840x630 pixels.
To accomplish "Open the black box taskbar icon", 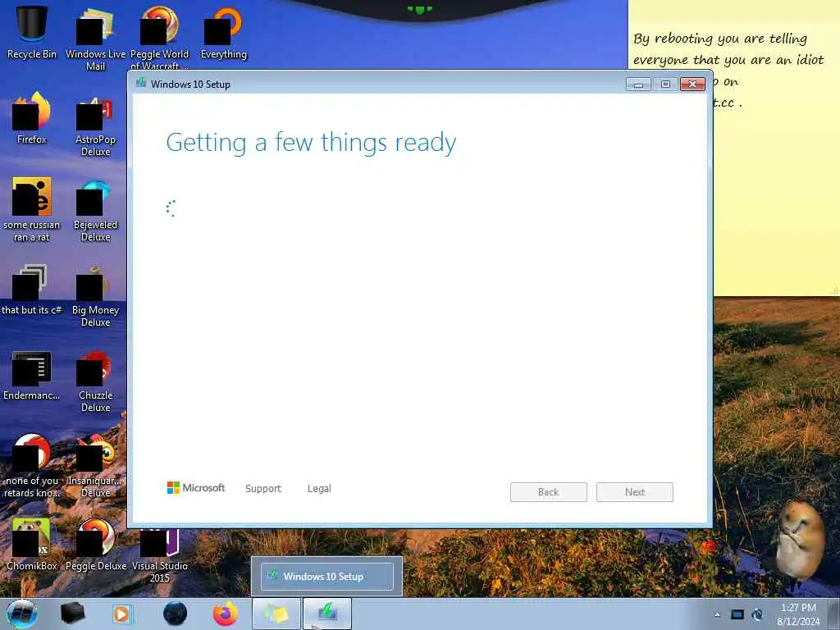I will point(73,614).
